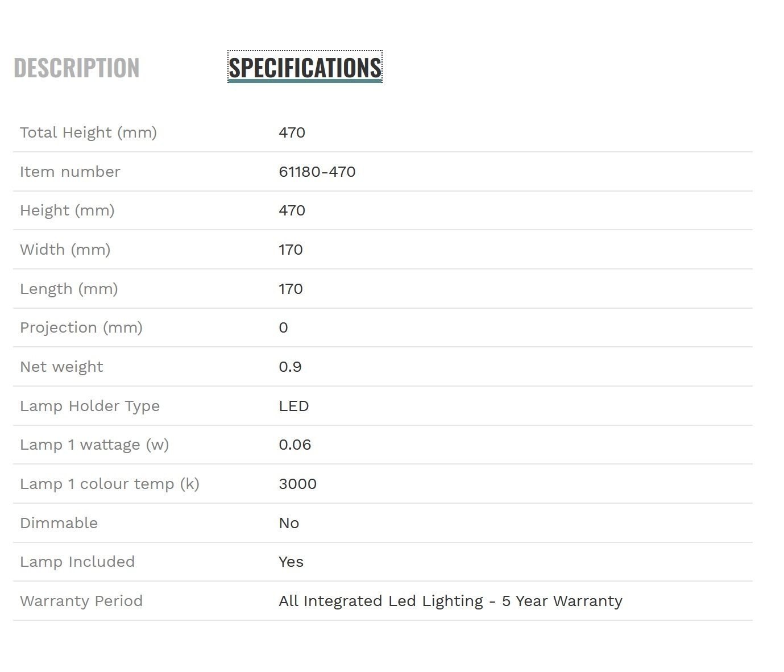Select the item number value 61180-470
Viewport: 784px width, 672px height.
point(317,172)
